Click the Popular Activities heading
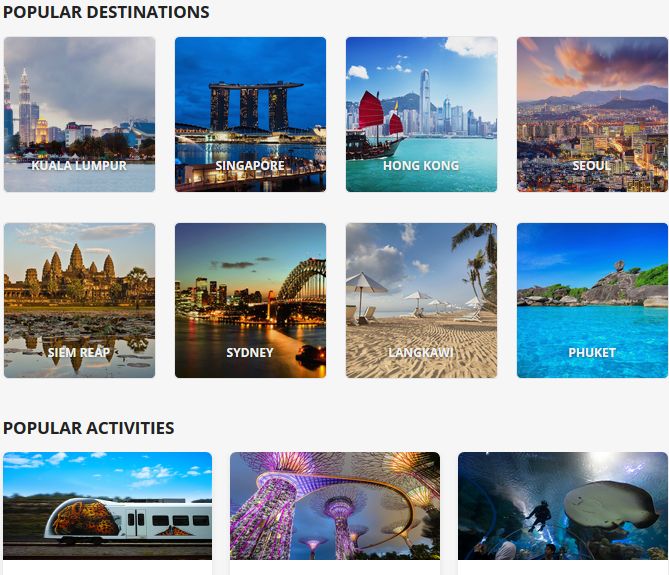Image resolution: width=669 pixels, height=575 pixels. 89,428
